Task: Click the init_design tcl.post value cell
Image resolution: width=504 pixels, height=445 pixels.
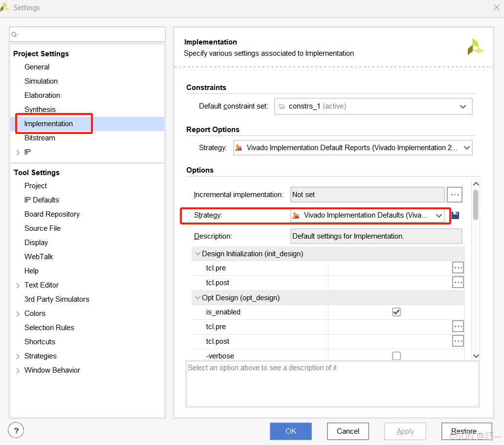Action: tap(390, 283)
